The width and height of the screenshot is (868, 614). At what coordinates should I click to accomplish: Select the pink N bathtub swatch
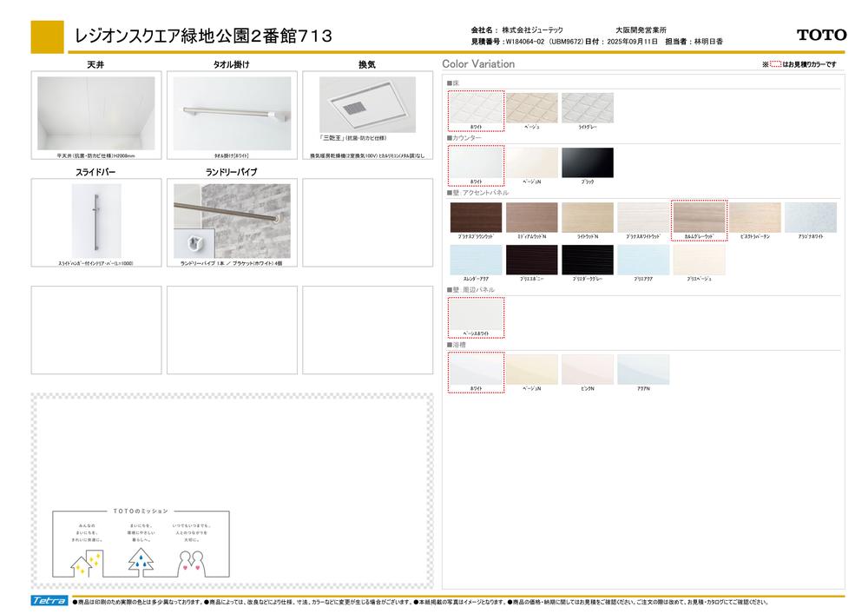click(x=587, y=369)
